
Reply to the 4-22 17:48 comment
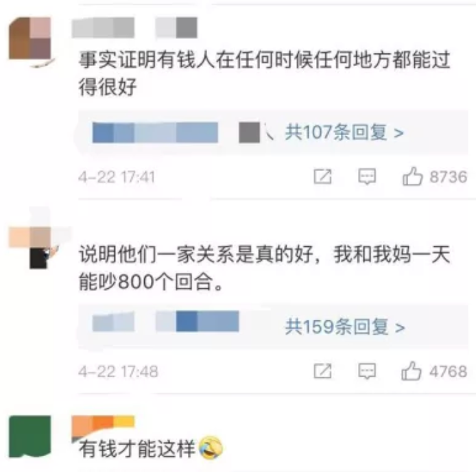(367, 371)
